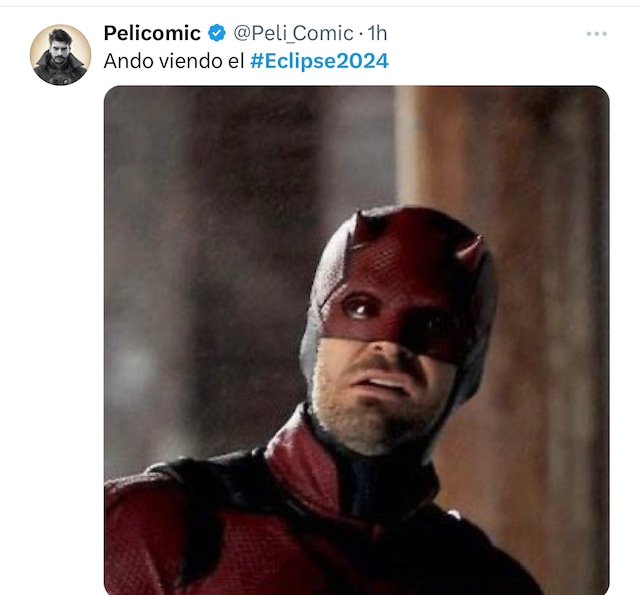Click the blue verified badge
640x595 pixels.
click(216, 34)
